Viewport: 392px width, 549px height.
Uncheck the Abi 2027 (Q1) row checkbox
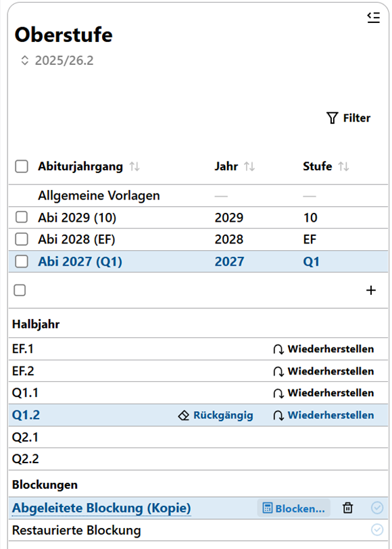pyautogui.click(x=21, y=261)
